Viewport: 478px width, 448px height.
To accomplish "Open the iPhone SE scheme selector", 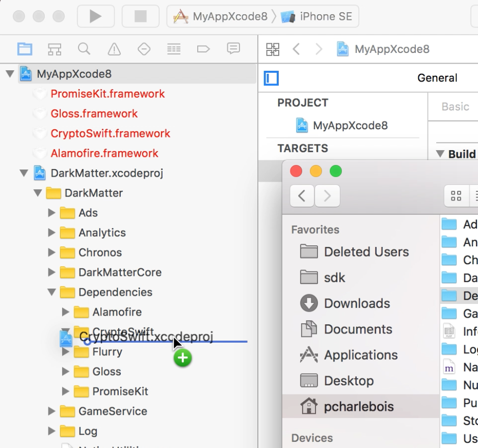I will tap(324, 16).
